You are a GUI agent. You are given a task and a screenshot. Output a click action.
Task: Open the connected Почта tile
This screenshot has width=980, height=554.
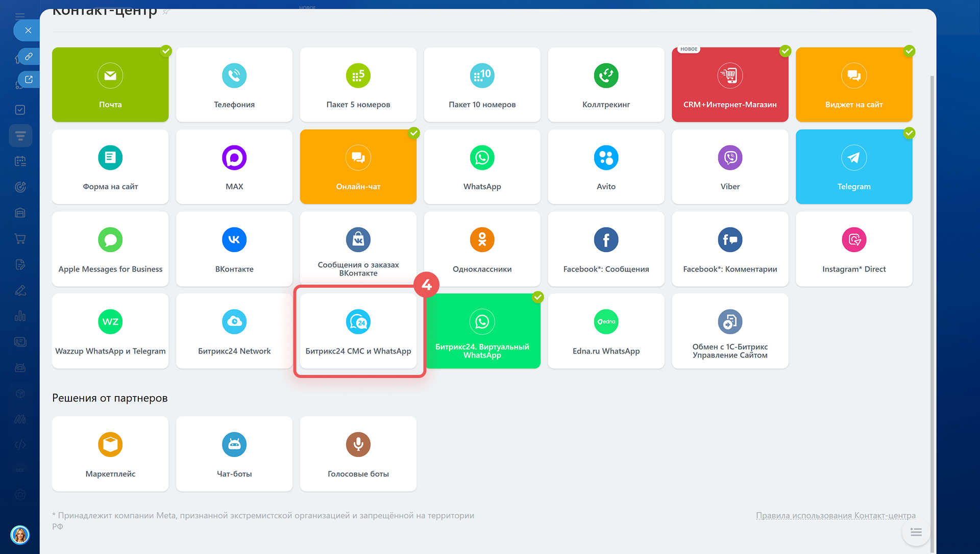point(110,85)
